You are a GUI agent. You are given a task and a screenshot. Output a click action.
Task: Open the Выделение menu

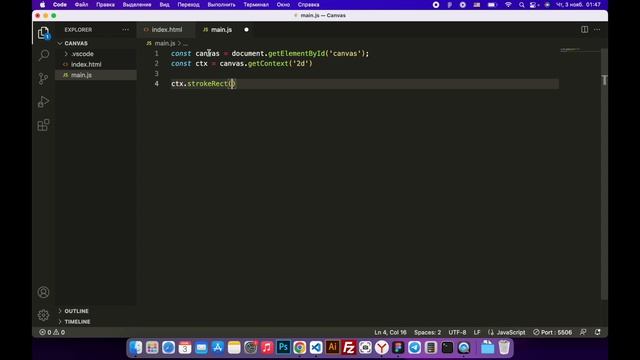[137, 5]
